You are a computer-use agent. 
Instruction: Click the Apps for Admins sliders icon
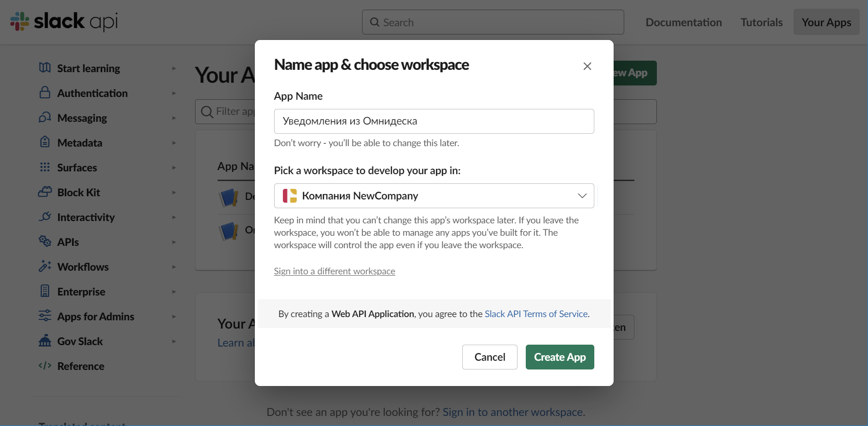(x=45, y=316)
